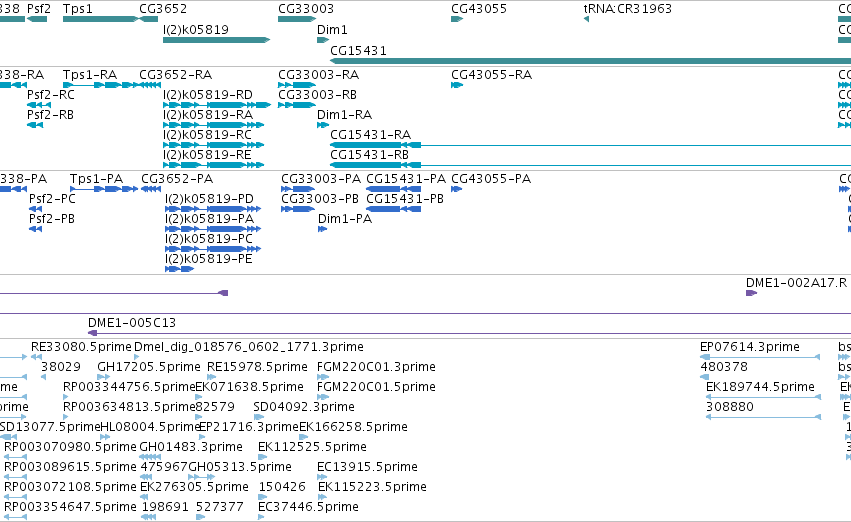Click transcript Psf2-RB label
Screen dimensions: 851x522
click(x=50, y=115)
